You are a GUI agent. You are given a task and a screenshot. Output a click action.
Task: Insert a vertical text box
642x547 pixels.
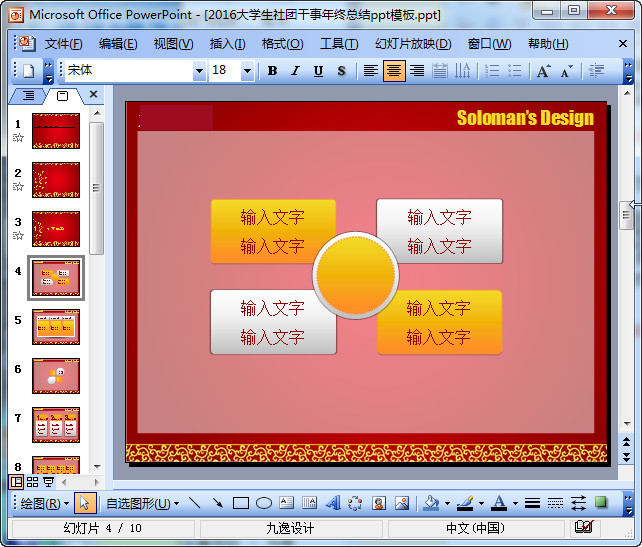tap(310, 503)
